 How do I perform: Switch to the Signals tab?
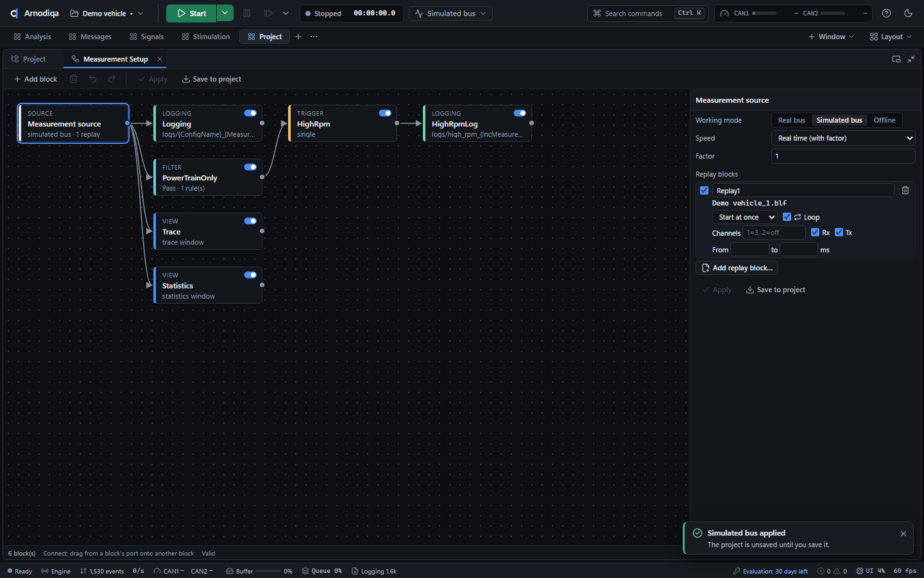click(146, 37)
